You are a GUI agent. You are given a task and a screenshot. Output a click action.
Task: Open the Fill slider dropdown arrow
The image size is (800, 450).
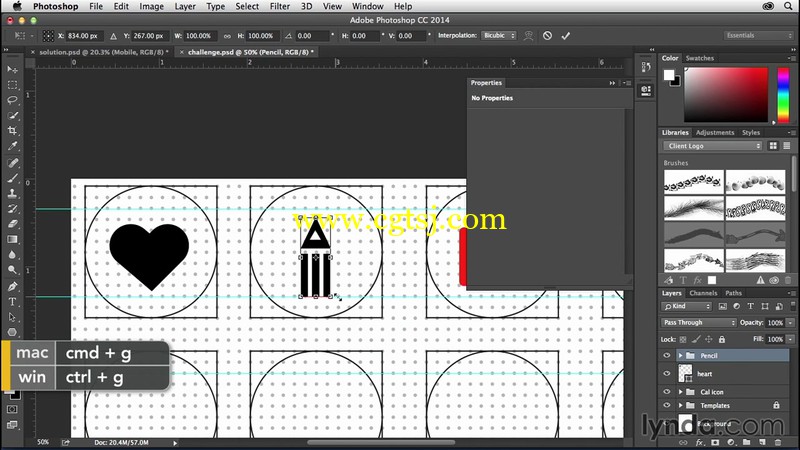pos(790,339)
